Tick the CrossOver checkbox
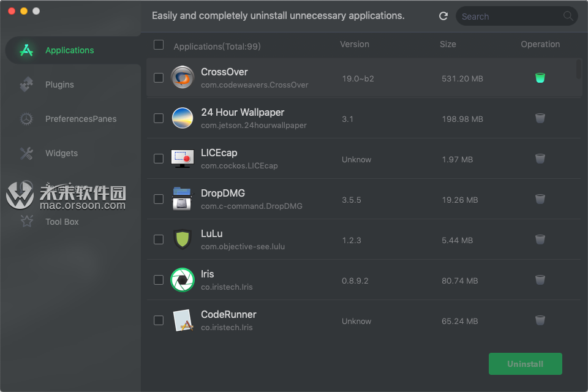 (x=159, y=78)
